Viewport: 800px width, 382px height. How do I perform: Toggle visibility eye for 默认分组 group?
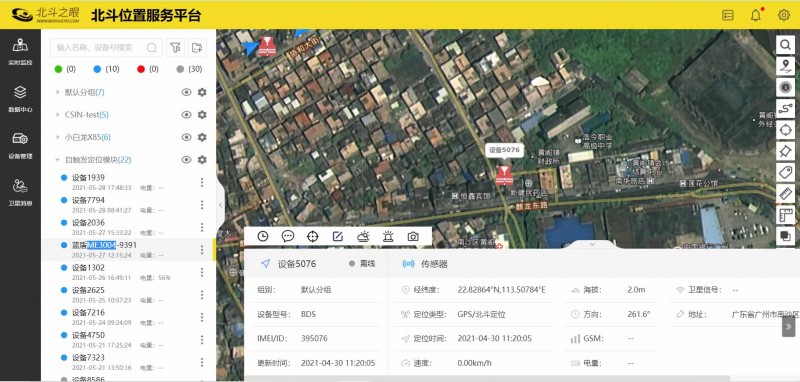186,92
